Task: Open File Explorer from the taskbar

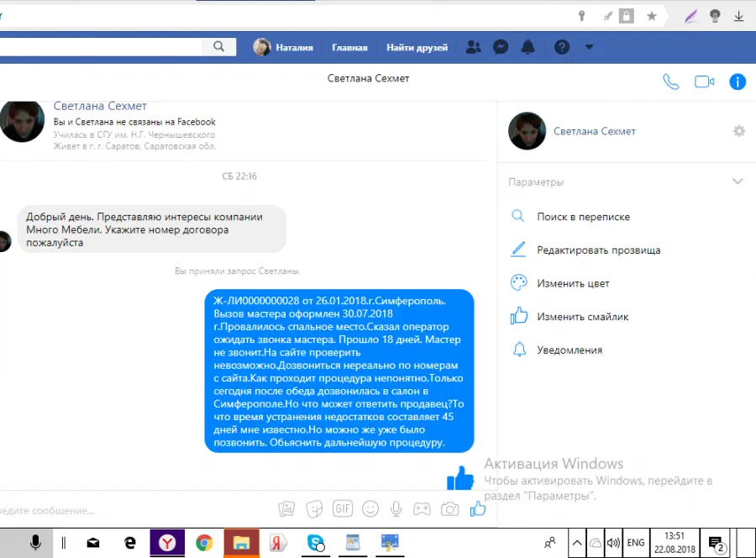Action: pos(241,543)
